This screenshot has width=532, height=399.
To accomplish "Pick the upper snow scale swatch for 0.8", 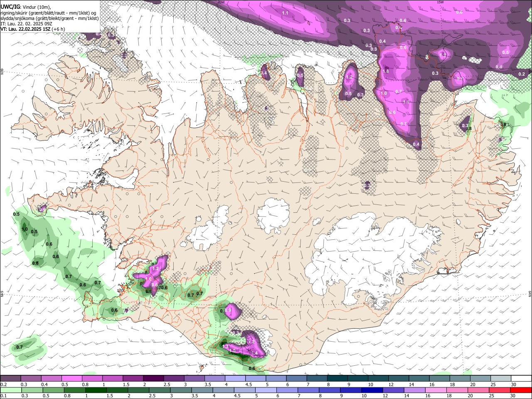I will pyautogui.click(x=92, y=378).
